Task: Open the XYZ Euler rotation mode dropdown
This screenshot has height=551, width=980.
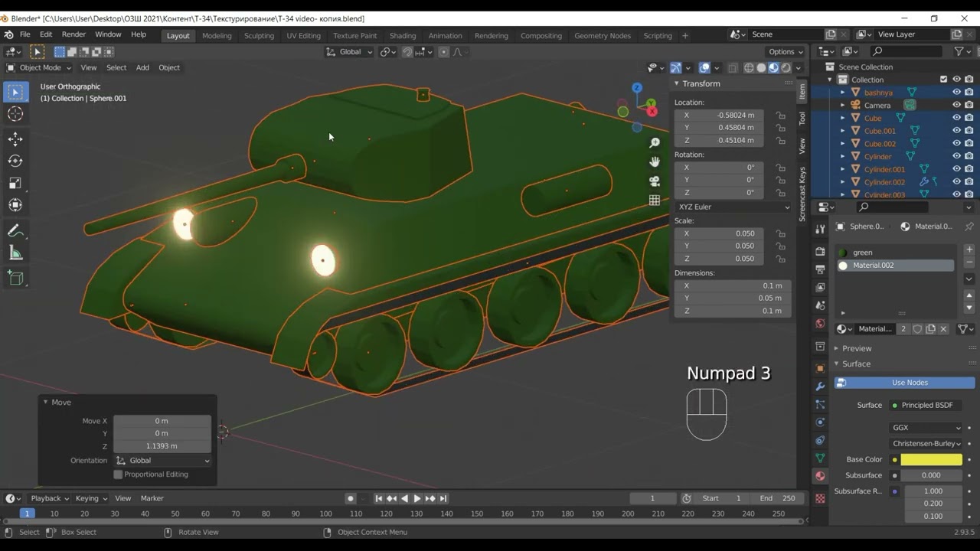Action: pyautogui.click(x=733, y=207)
